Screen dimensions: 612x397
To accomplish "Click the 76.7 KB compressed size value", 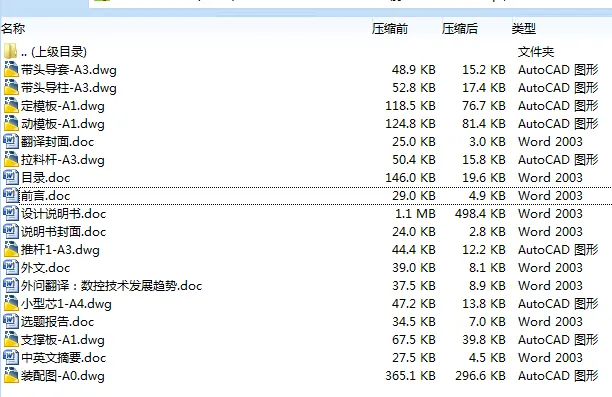I will pyautogui.click(x=484, y=106).
